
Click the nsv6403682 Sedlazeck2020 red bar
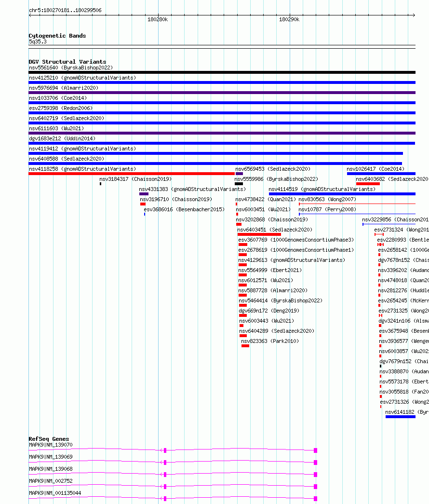(x=368, y=184)
